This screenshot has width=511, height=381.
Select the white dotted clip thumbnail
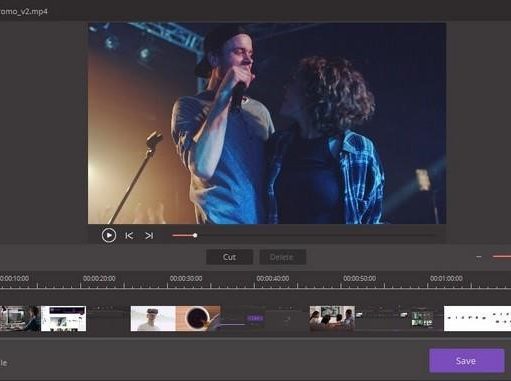(x=477, y=319)
